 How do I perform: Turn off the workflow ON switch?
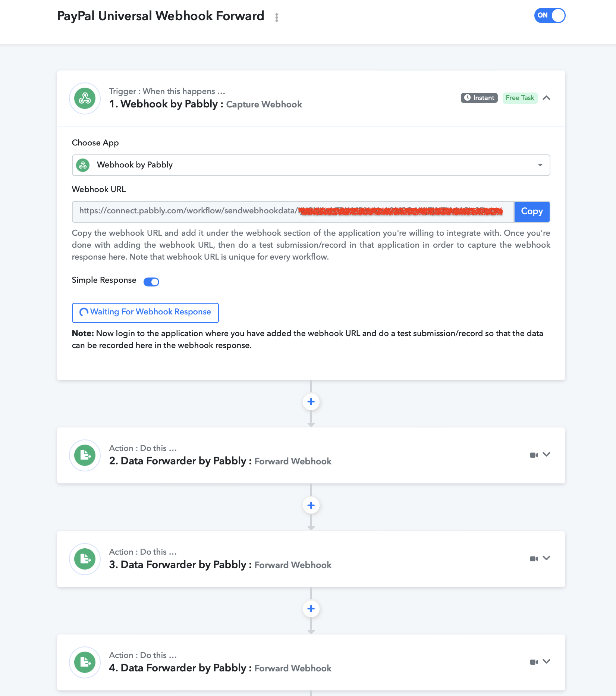(550, 15)
